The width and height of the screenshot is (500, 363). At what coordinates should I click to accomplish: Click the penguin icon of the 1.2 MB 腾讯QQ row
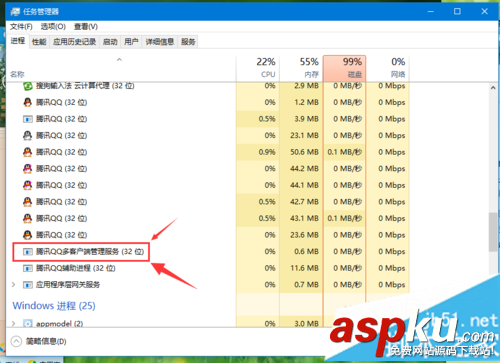click(x=27, y=102)
